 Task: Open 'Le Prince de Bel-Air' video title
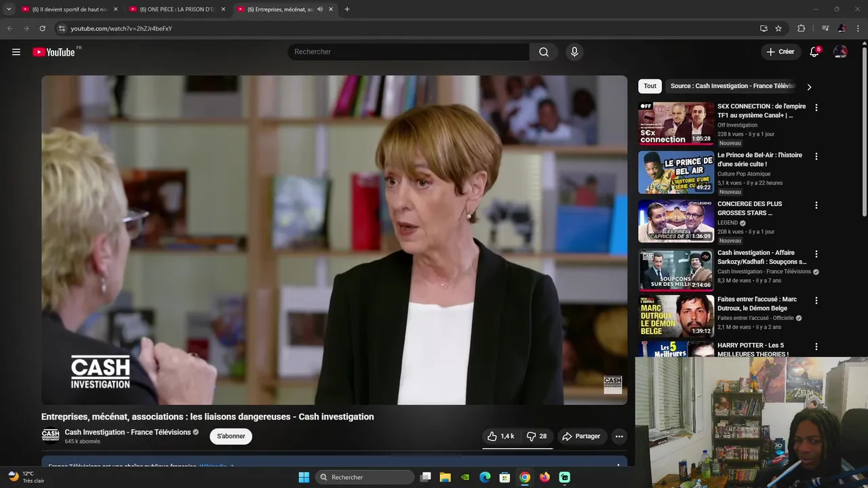759,159
